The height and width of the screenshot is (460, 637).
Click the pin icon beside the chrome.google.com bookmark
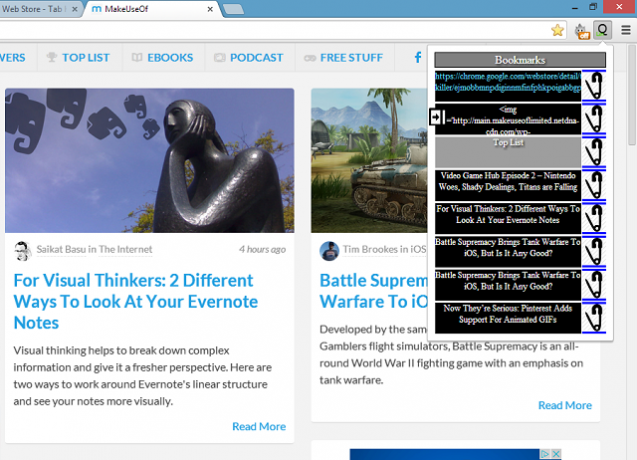[594, 86]
